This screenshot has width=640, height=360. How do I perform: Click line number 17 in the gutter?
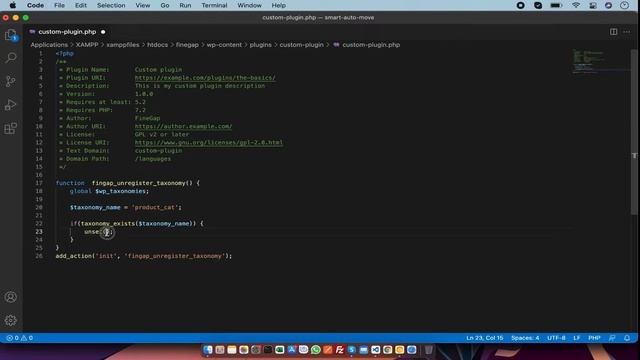(39, 183)
